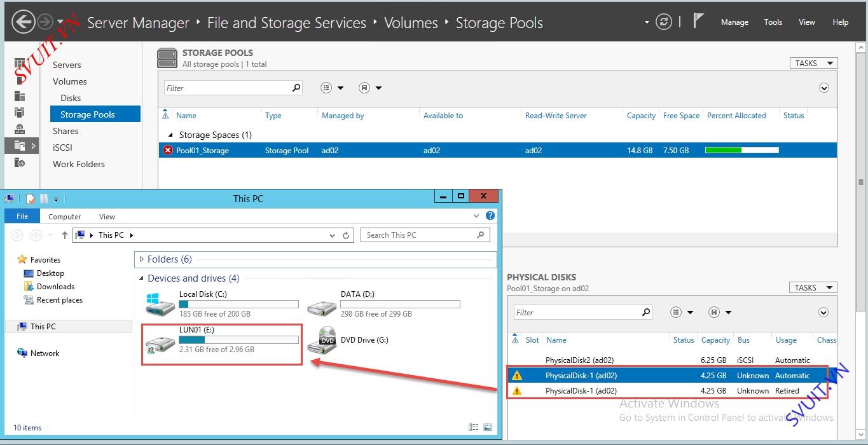The width and height of the screenshot is (868, 445).
Task: Go to iSCSI in the sidebar
Action: pyautogui.click(x=62, y=147)
